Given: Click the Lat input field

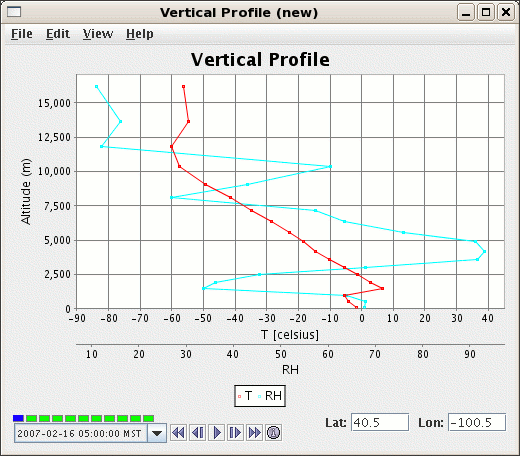Looking at the screenshot, I should click(380, 422).
